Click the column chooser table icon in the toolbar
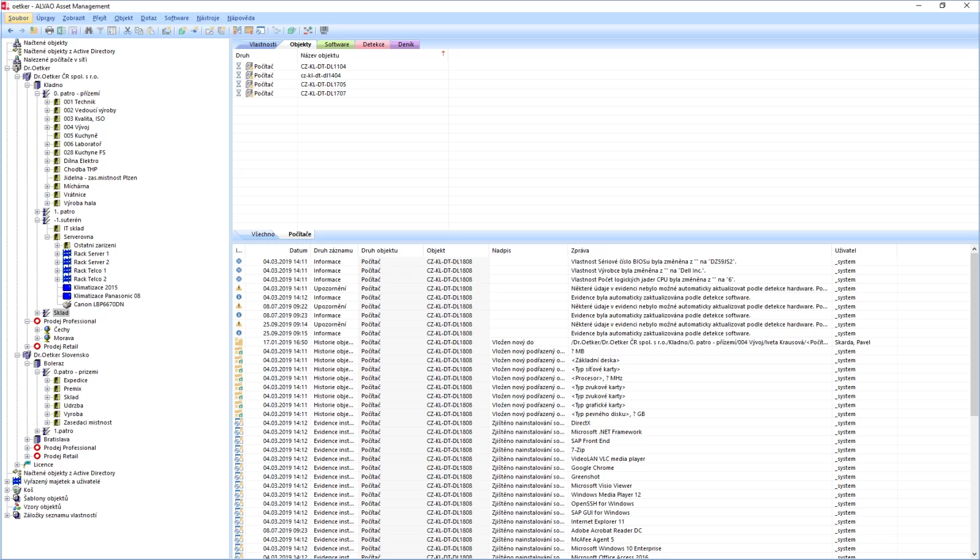The image size is (980, 560). 112,30
